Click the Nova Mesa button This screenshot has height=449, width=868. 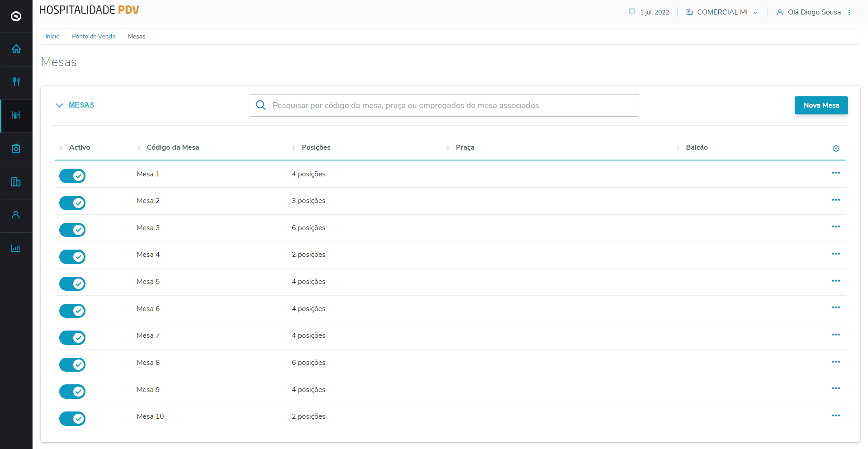(821, 105)
